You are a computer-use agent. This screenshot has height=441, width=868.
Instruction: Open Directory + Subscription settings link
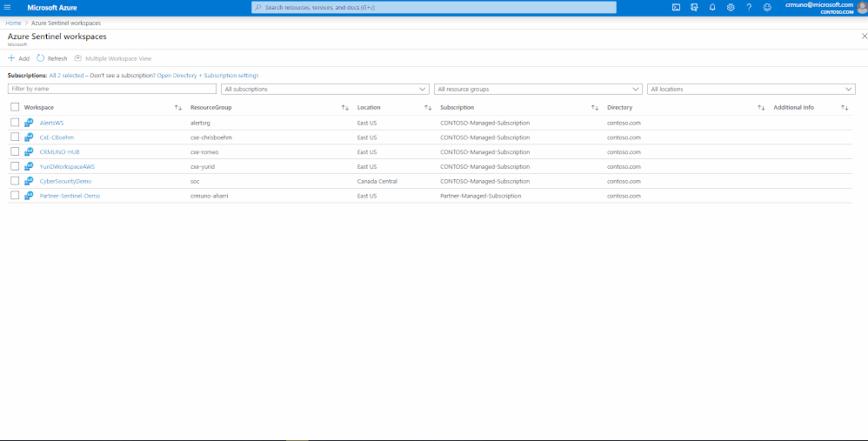click(208, 76)
